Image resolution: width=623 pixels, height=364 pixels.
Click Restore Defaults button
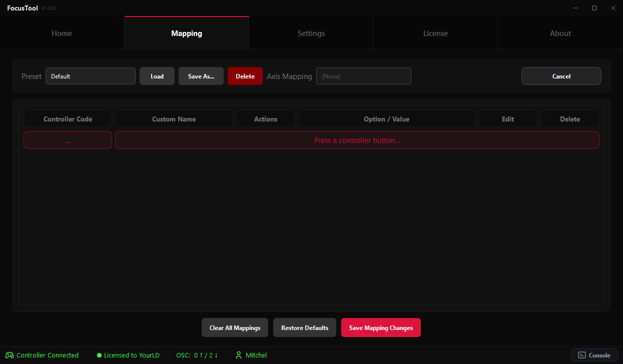(305, 327)
